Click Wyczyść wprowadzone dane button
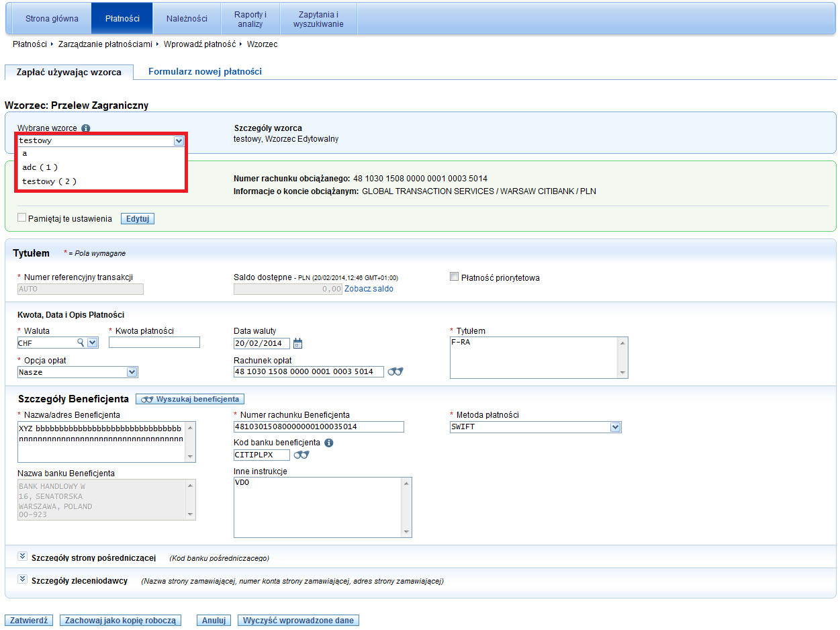The image size is (840, 630). [x=298, y=621]
